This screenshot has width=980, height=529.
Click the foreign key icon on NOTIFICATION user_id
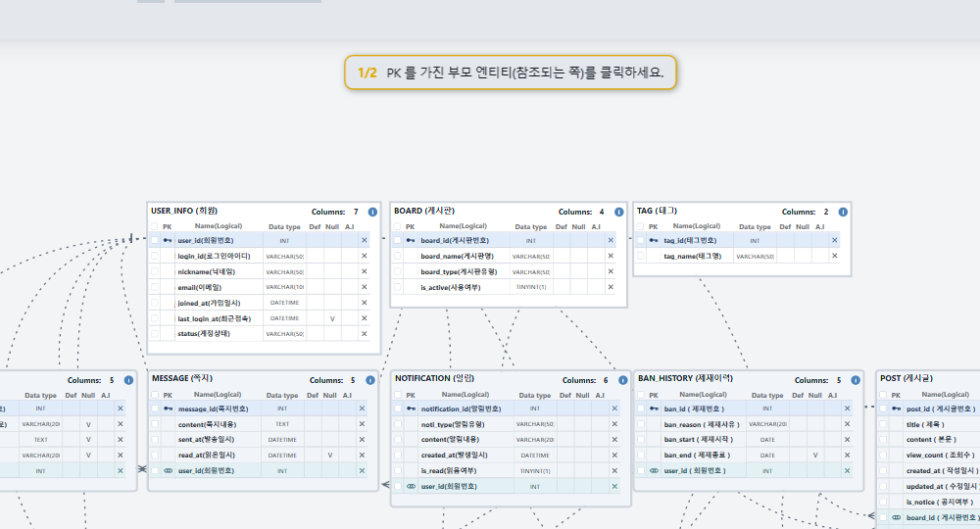(411, 486)
